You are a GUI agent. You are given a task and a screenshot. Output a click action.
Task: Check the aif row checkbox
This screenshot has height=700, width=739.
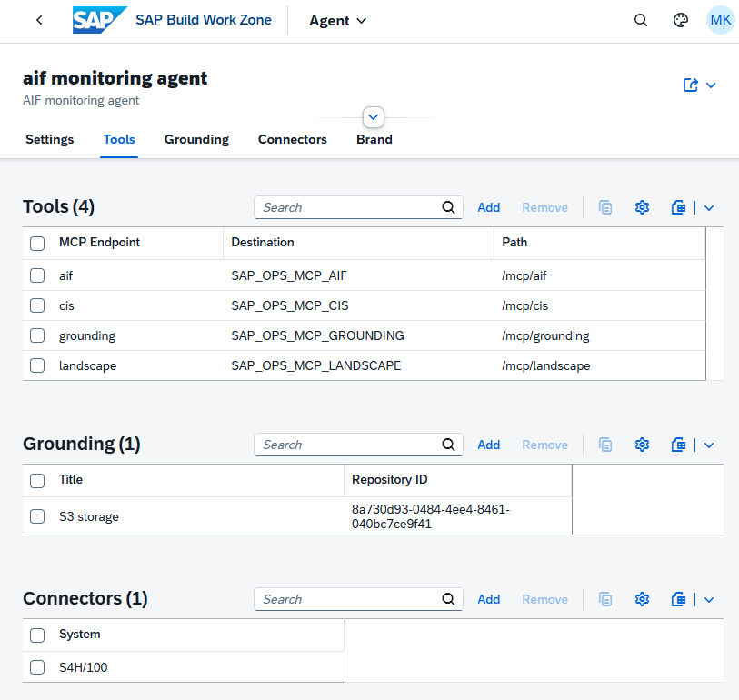37,275
